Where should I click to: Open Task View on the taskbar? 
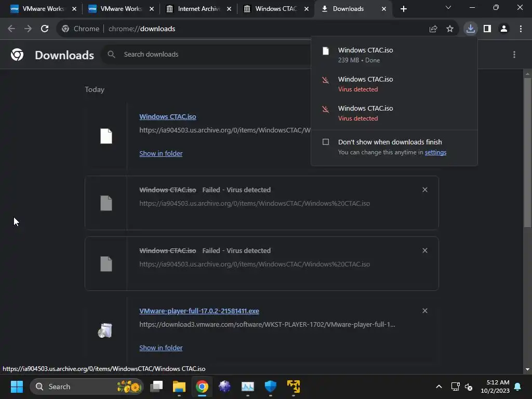[x=157, y=387]
